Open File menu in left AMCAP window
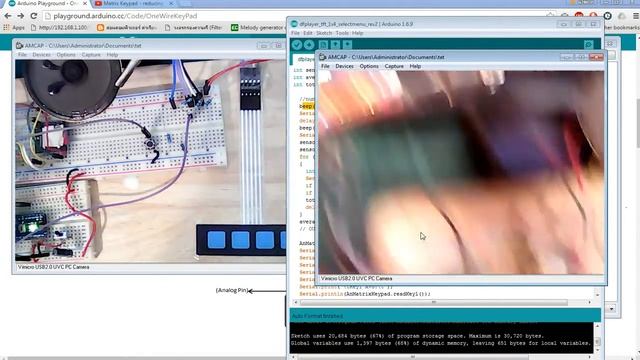 (22, 55)
